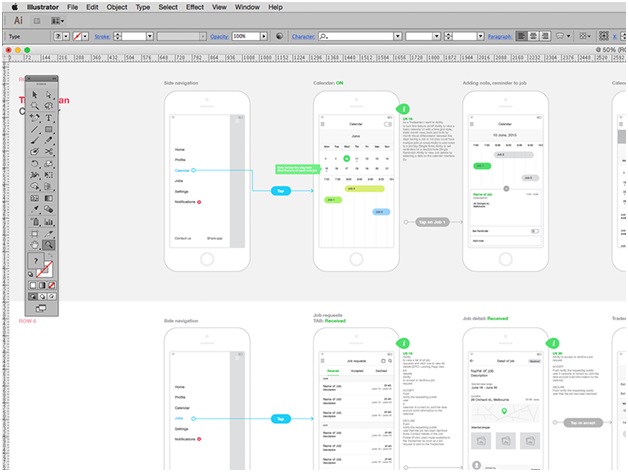Open the font family dropdown

click(x=396, y=35)
